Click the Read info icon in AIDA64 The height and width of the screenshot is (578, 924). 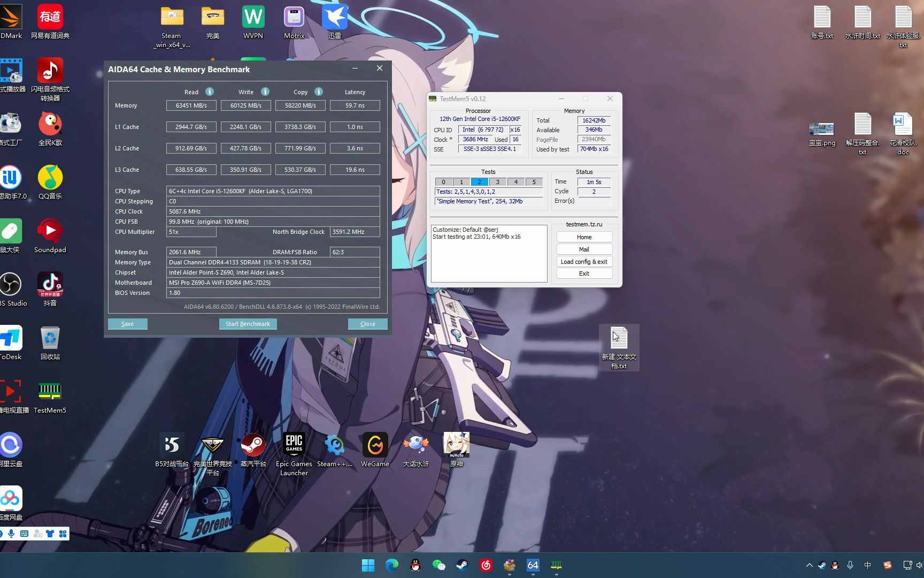210,92
